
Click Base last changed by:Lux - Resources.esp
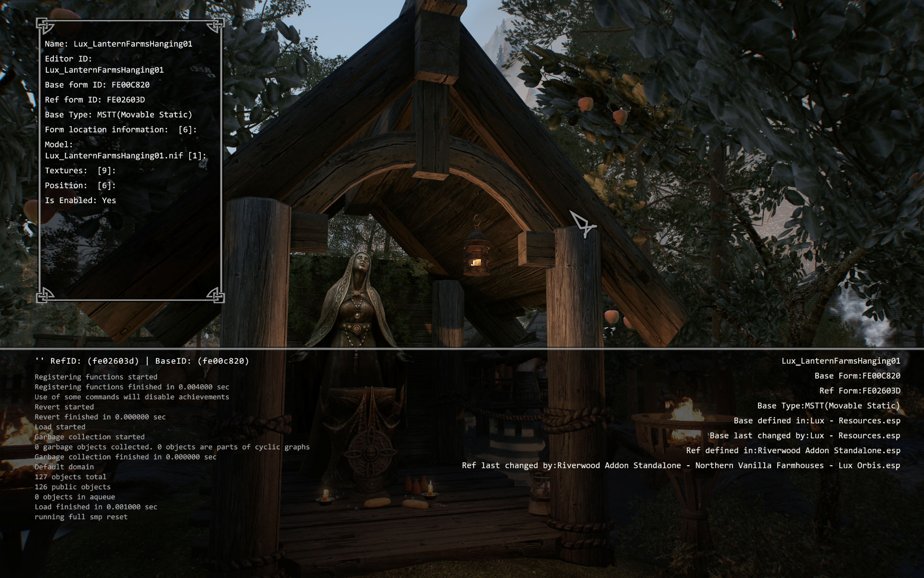pos(805,435)
